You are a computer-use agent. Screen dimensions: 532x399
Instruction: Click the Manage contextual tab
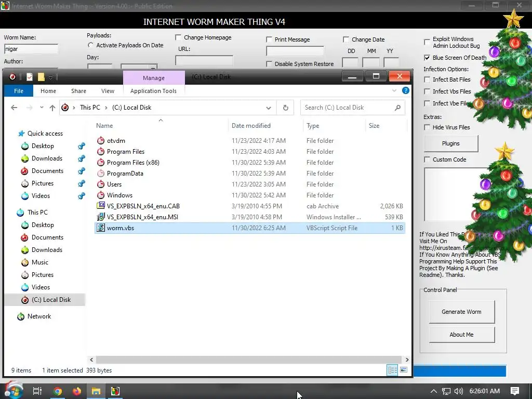[154, 78]
